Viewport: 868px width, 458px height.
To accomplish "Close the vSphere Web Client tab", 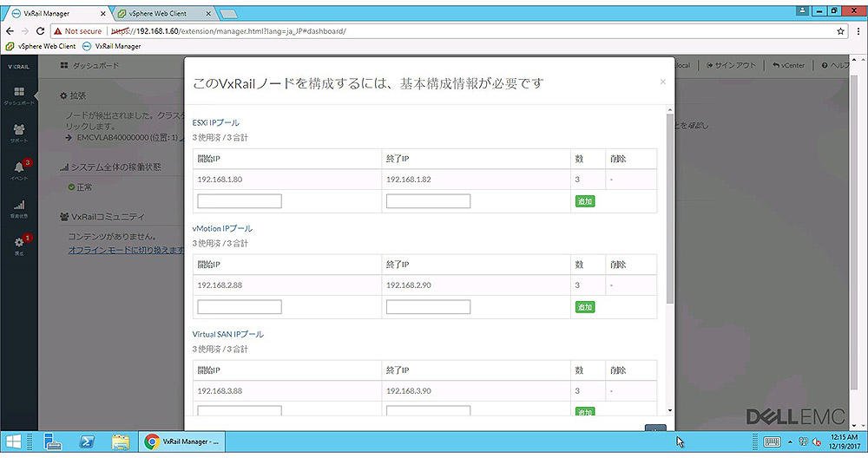I will click(208, 13).
